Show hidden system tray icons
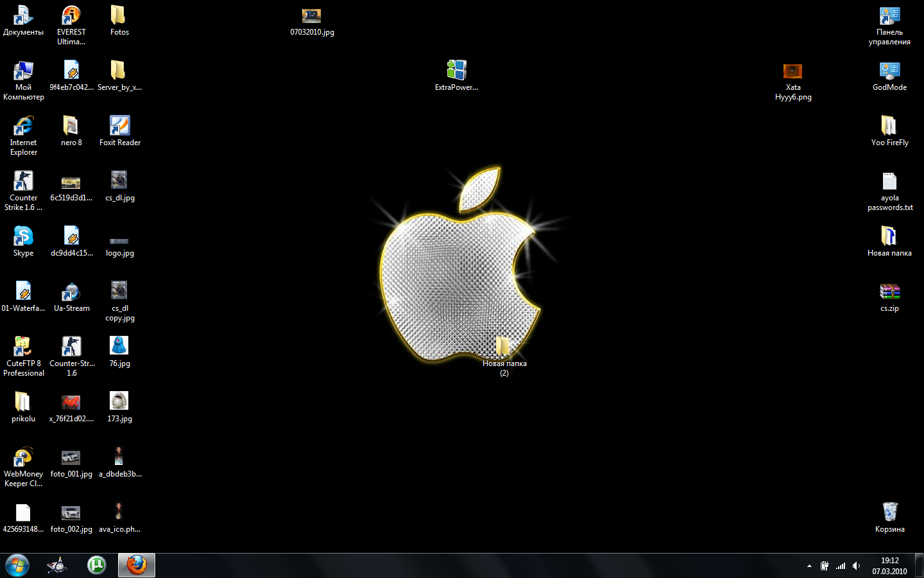This screenshot has height=578, width=924. coord(809,566)
